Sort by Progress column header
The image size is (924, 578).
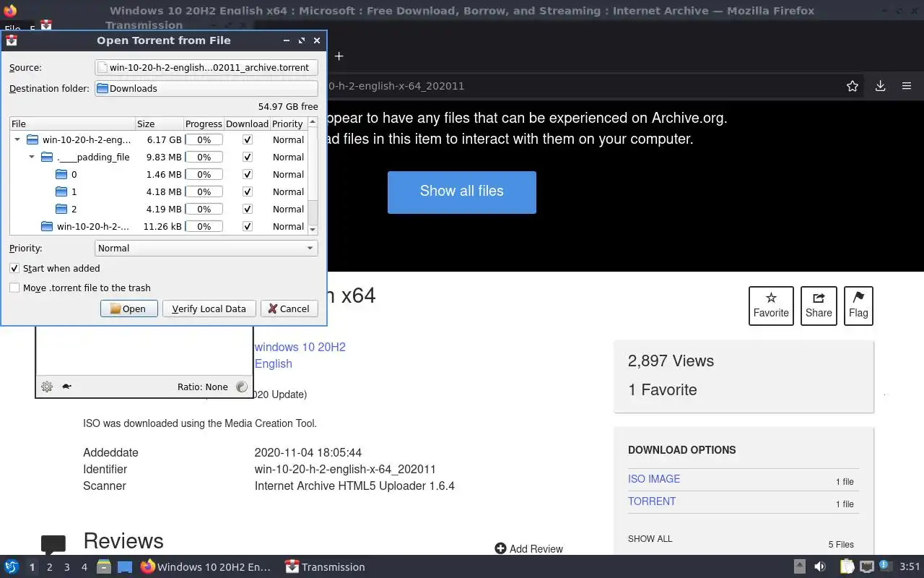204,124
